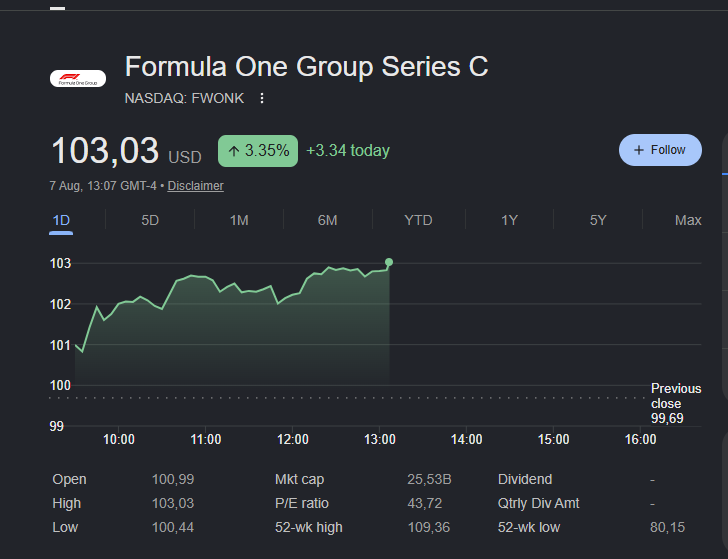Switch to the 5Y chart range

tap(598, 220)
